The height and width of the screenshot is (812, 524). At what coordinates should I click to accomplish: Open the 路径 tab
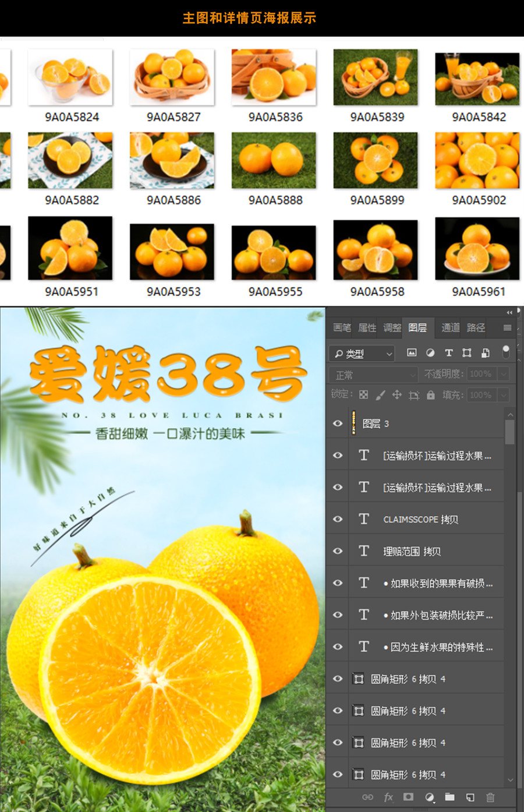(x=476, y=328)
